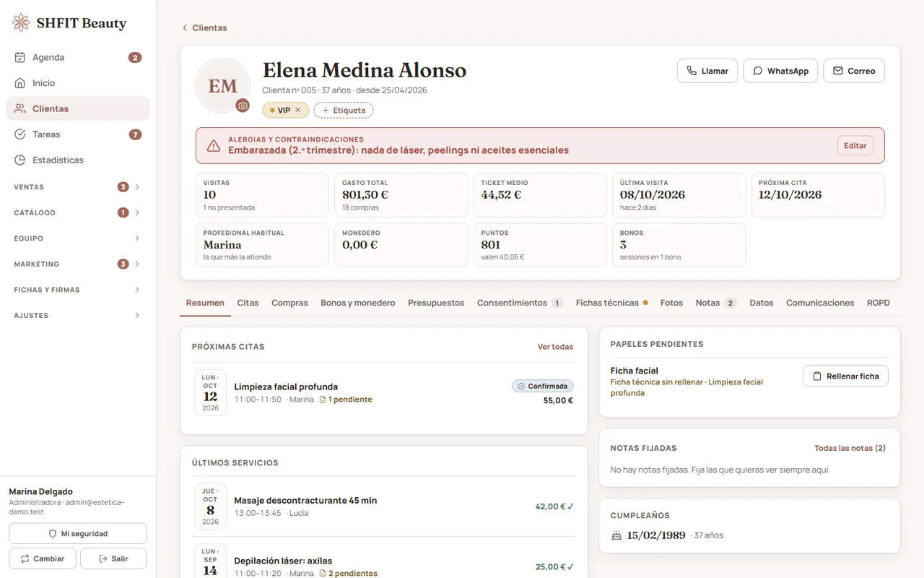Click the Agenda badge showing 2
This screenshot has height=578, width=924.
135,57
